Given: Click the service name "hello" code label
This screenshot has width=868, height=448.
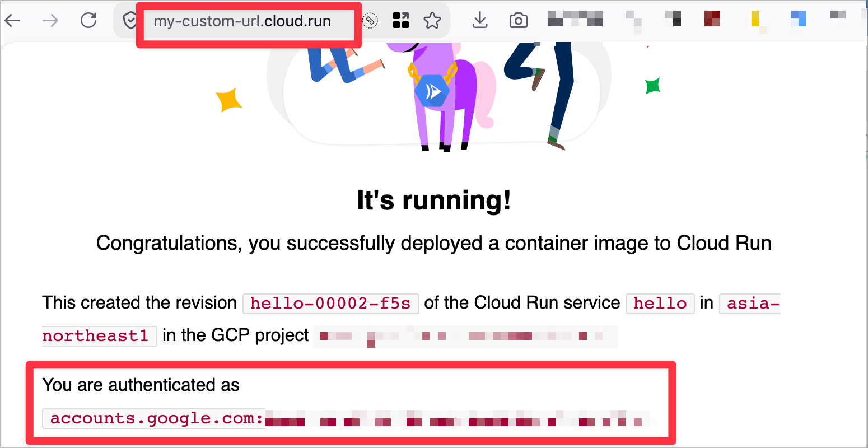Looking at the screenshot, I should point(660,304).
